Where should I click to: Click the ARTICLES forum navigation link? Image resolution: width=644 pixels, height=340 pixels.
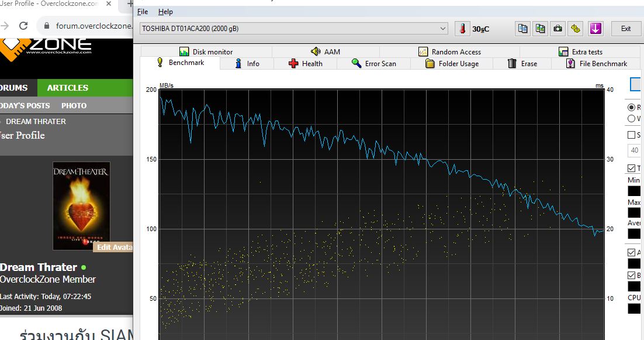[68, 88]
